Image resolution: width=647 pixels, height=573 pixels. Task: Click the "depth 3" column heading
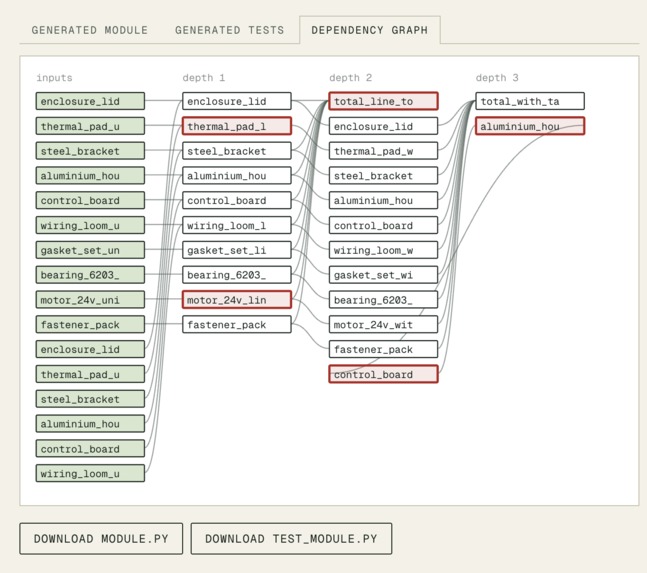[x=497, y=78]
